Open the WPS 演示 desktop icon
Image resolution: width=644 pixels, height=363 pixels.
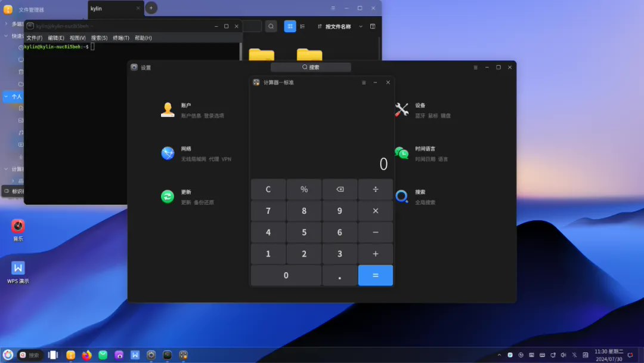[18, 272]
